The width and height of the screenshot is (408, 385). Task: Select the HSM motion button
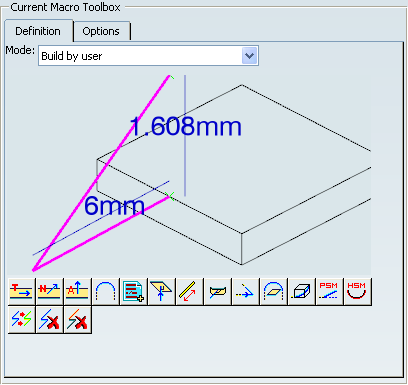point(358,292)
